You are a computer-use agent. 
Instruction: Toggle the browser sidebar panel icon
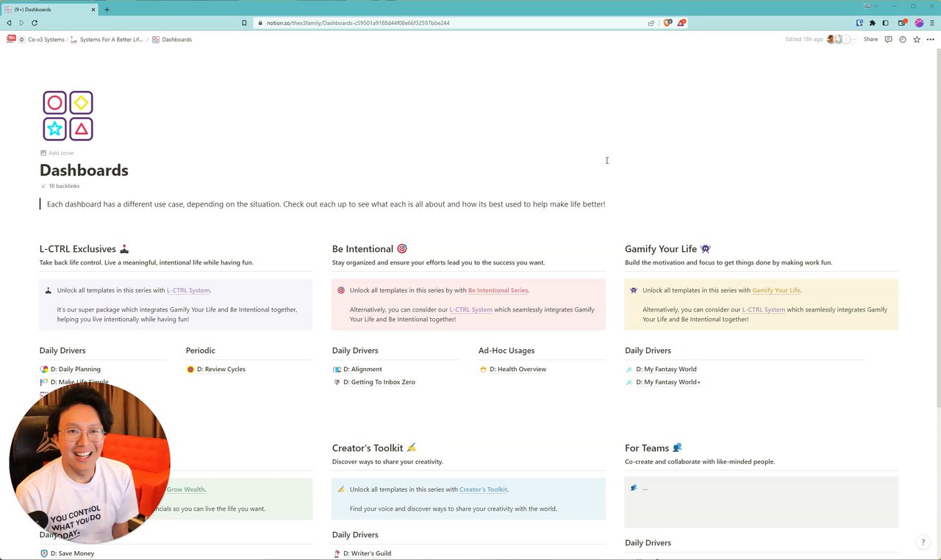pos(885,23)
